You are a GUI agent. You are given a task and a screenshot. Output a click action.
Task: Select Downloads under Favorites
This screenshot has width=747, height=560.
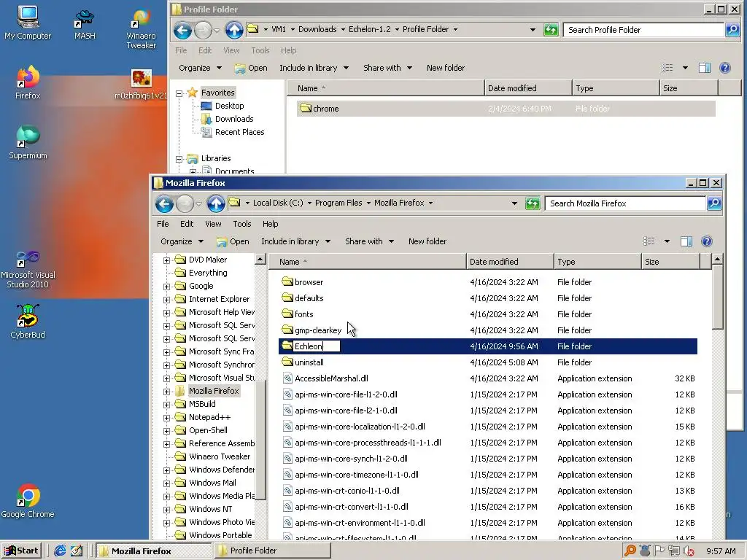234,119
